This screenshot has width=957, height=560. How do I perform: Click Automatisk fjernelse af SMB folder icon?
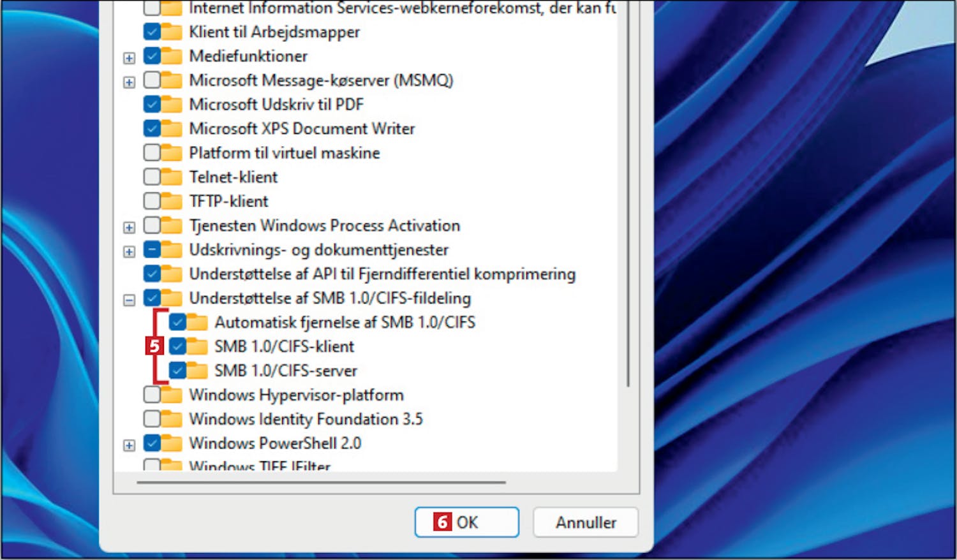click(x=197, y=322)
